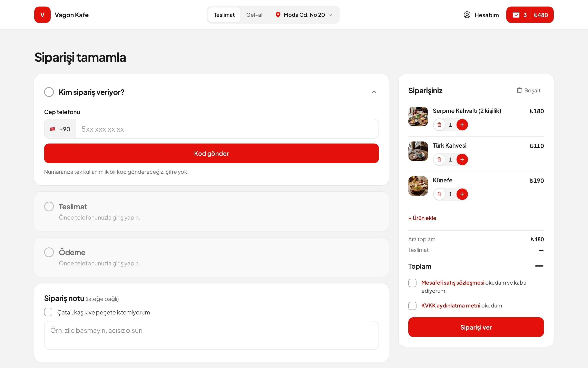The image size is (588, 368).
Task: Click the Sipariş notu text area
Action: pos(211,335)
